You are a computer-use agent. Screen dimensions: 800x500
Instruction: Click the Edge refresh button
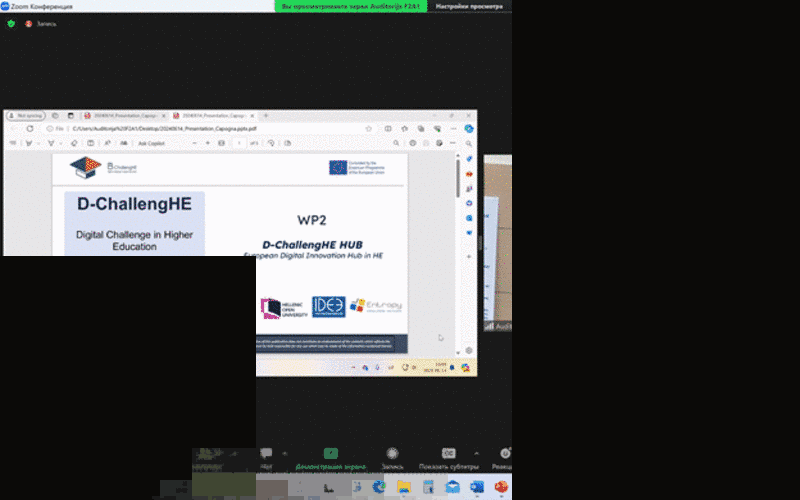(30, 129)
